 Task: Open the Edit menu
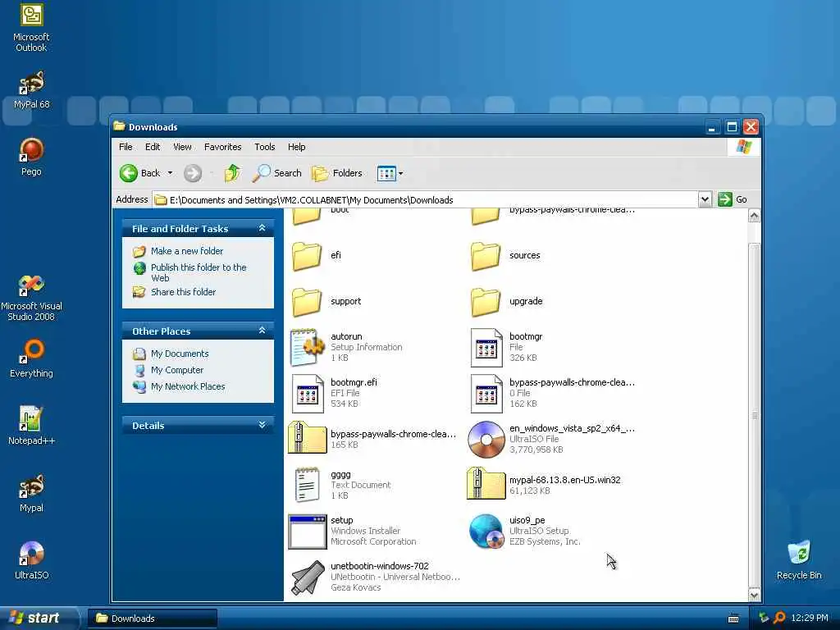point(153,147)
